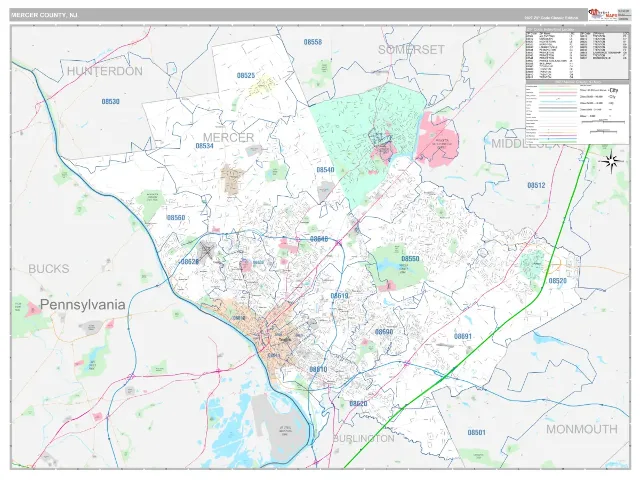Click ZIP code label 08691
This screenshot has height=480, width=640.
pos(463,336)
